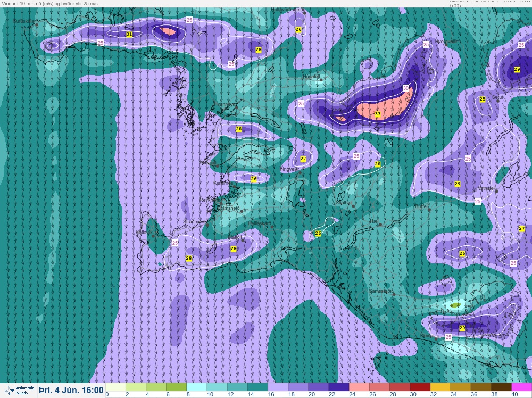Viewport: 532px width, 398px height.
Task: Click the yellow gust value 25 near Setur
Action: [482, 99]
